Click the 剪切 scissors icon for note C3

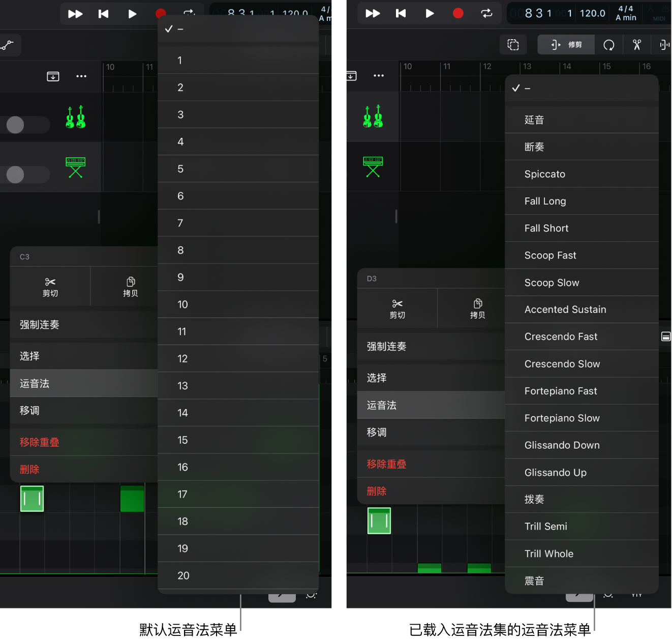click(49, 286)
